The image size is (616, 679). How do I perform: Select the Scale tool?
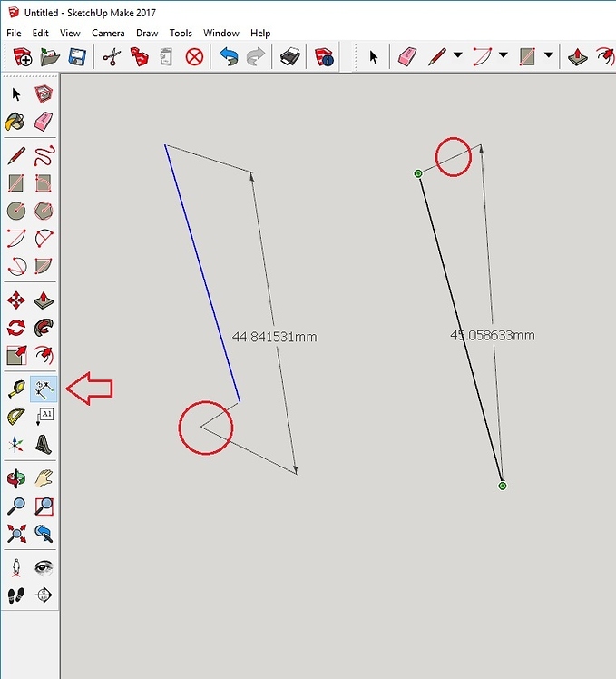tap(16, 356)
